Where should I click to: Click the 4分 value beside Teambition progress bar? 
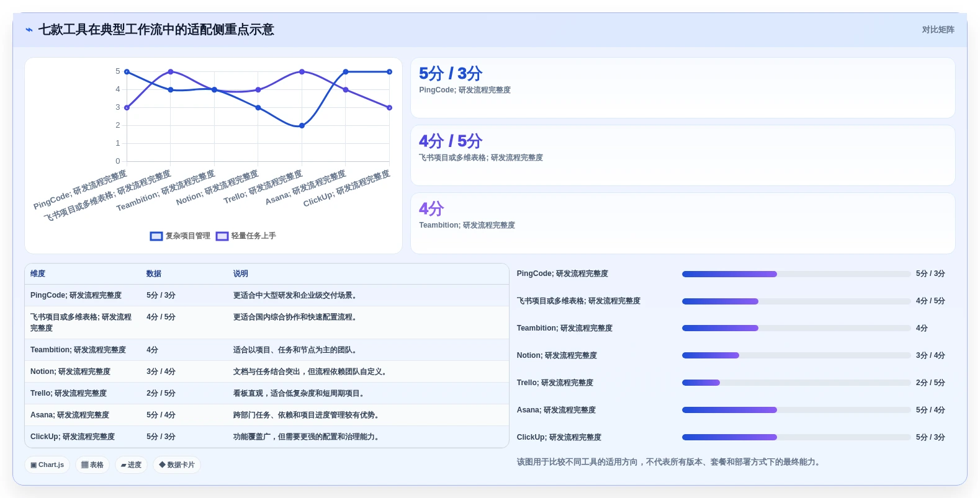(922, 329)
